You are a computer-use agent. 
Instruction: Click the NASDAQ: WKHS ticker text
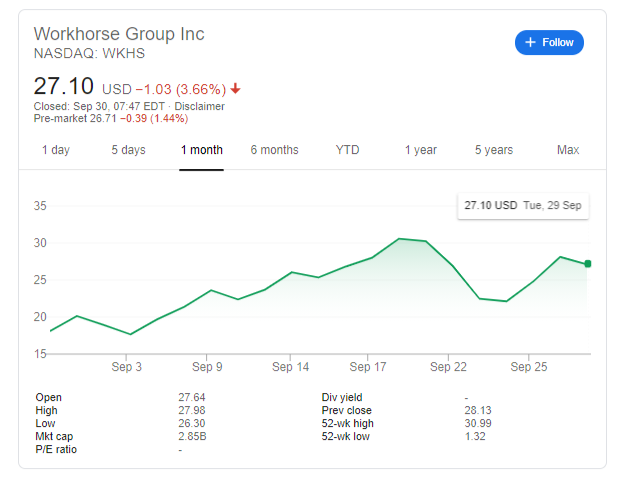(89, 53)
